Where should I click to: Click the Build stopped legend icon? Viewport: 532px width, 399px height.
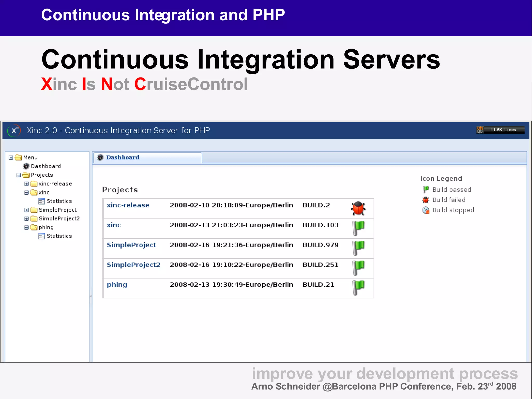tap(425, 210)
